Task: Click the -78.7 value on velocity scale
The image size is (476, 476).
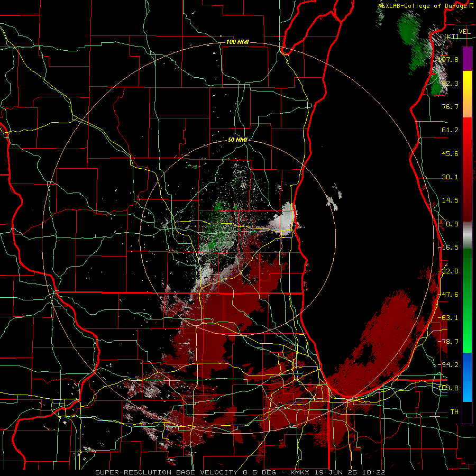Action: point(448,341)
